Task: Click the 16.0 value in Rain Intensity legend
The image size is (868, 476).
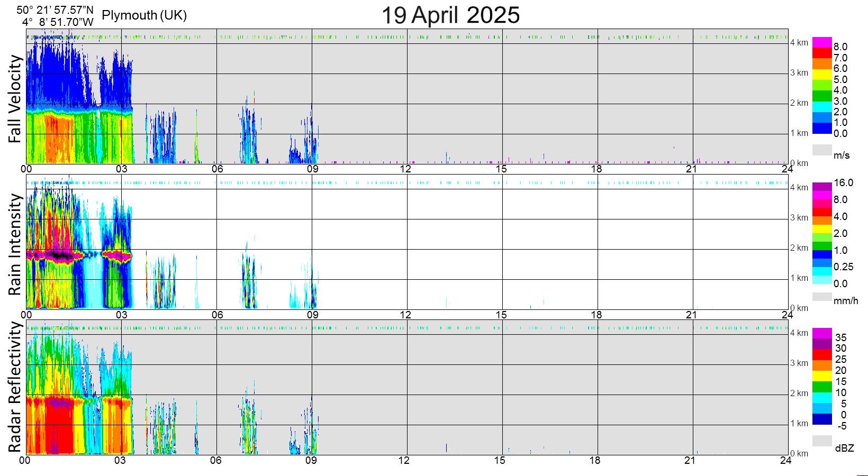Action: tap(844, 183)
